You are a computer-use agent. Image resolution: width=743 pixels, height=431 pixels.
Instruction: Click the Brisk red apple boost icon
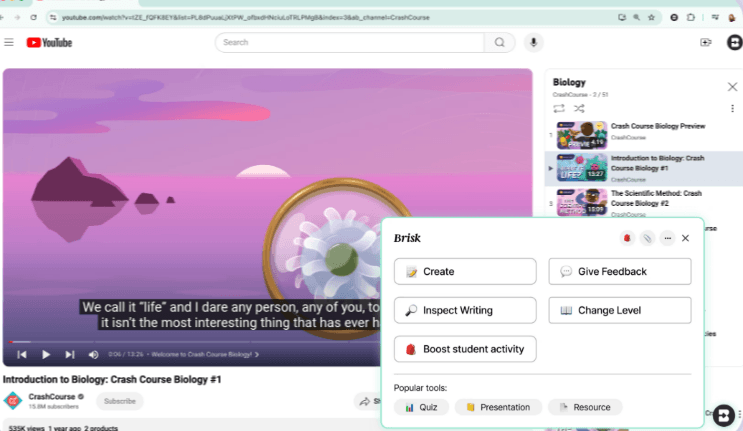point(627,238)
